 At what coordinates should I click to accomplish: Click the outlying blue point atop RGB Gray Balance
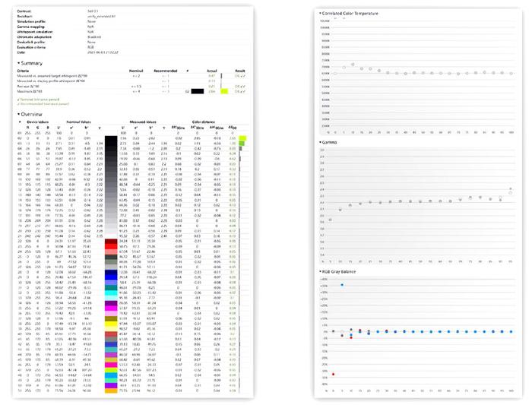pyautogui.click(x=342, y=285)
